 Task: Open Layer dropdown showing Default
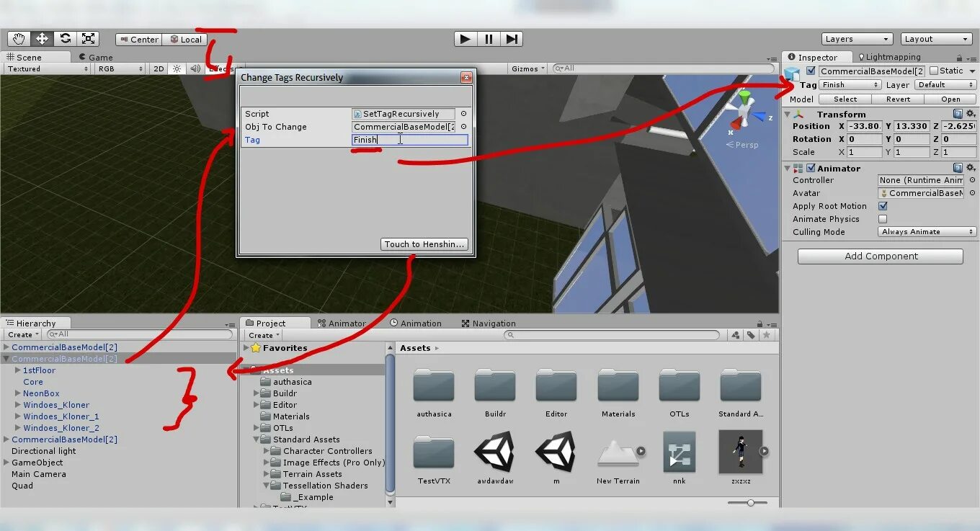click(x=945, y=85)
